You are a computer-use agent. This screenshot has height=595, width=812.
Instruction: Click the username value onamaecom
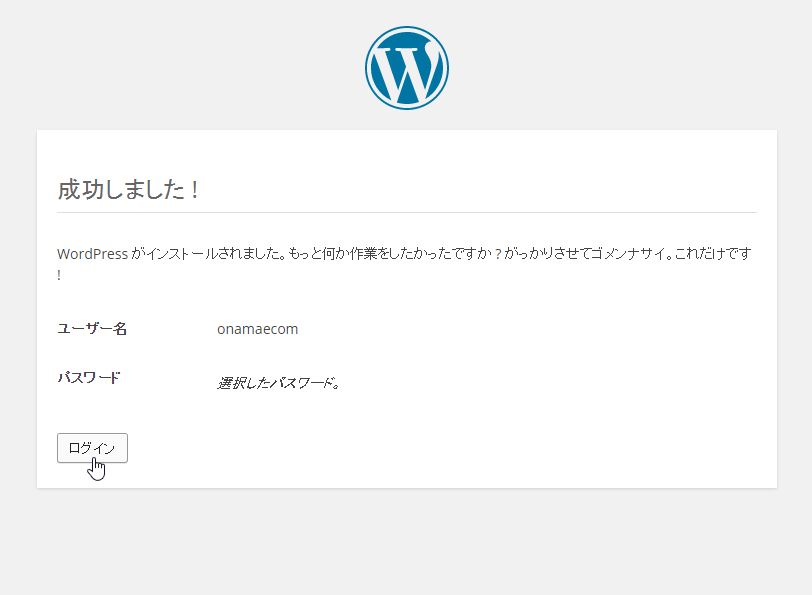click(257, 329)
